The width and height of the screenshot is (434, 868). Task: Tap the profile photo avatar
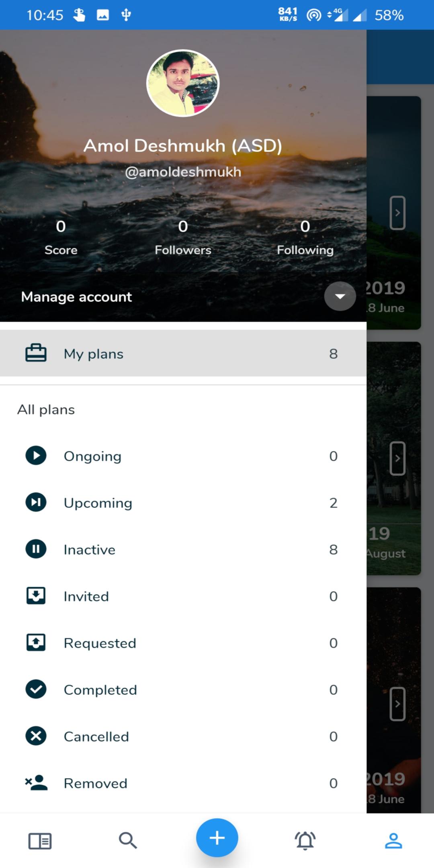(183, 83)
